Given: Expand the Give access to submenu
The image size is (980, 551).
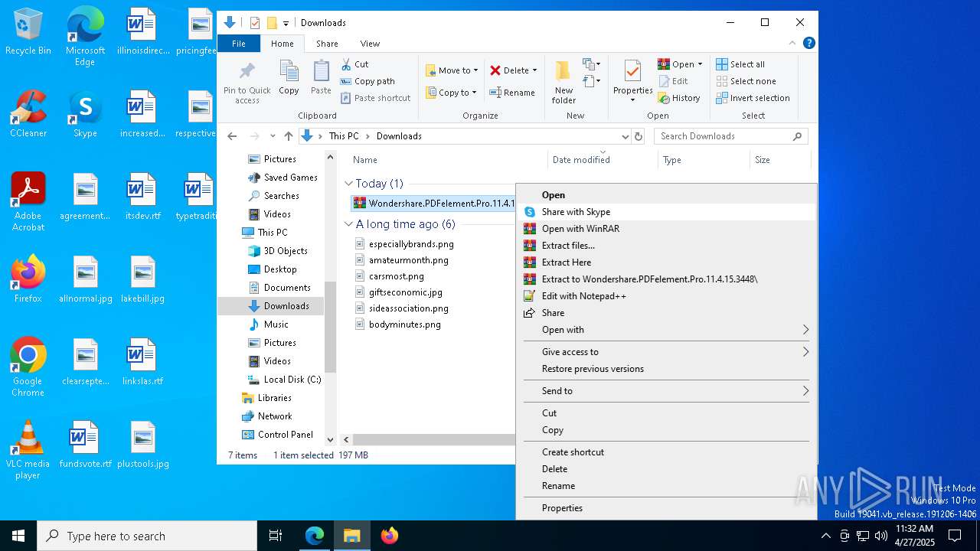Looking at the screenshot, I should tap(666, 352).
